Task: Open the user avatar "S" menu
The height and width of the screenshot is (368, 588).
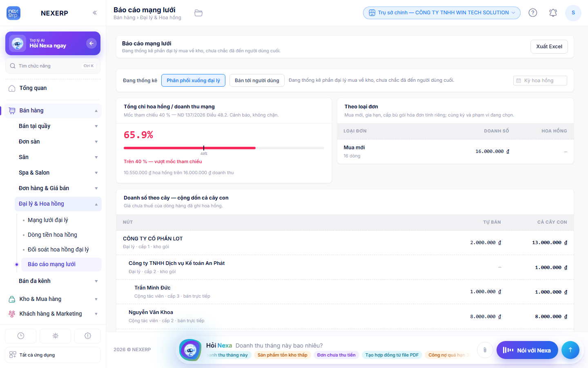Action: [x=573, y=13]
